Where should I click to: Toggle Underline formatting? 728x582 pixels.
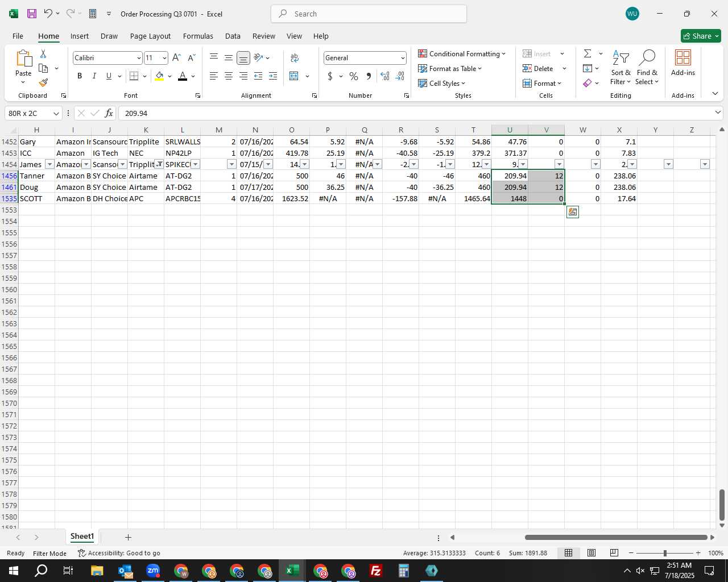[x=109, y=76]
